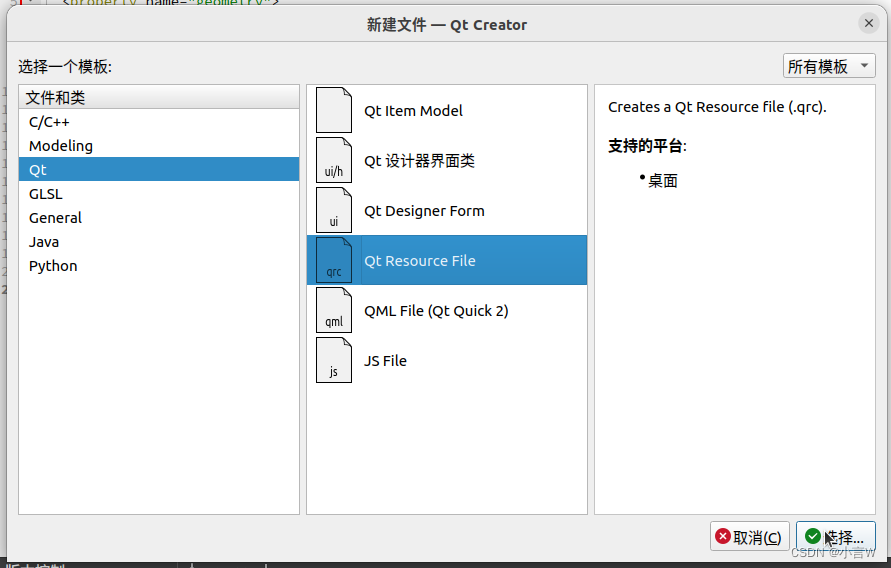This screenshot has height=568, width=891.
Task: Select the Python category
Action: [159, 266]
